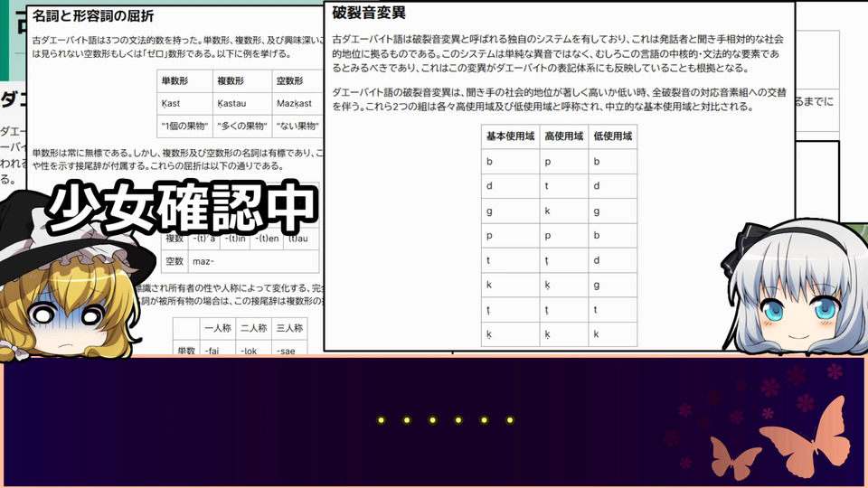Viewport: 868px width, 488px height.
Task: Click 低使用域 cell 'b' in fourth row
Action: coord(612,236)
